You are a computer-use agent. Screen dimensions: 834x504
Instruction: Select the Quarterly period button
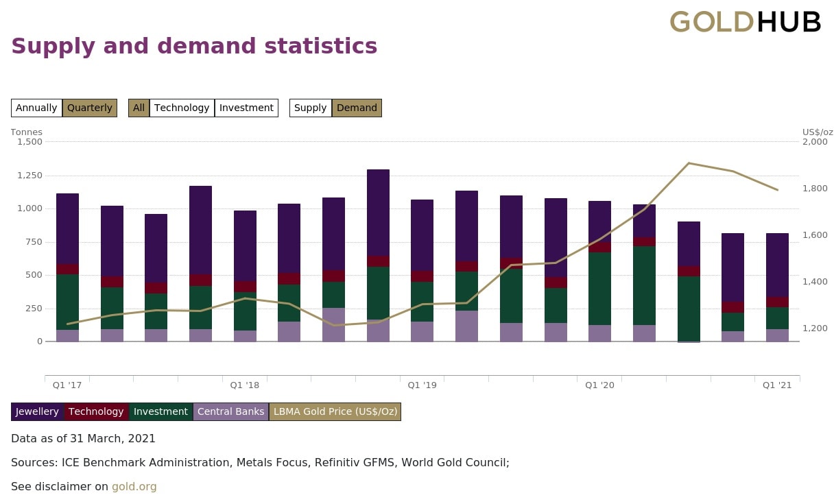coord(90,108)
